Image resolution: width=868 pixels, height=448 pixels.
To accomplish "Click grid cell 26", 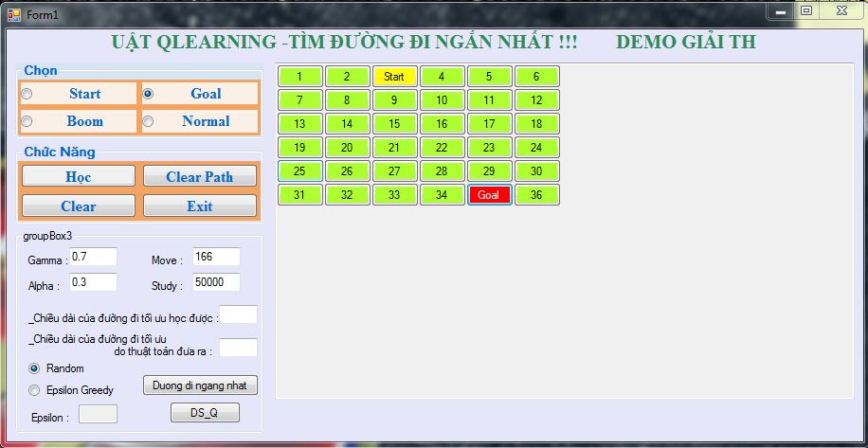I will pos(348,170).
